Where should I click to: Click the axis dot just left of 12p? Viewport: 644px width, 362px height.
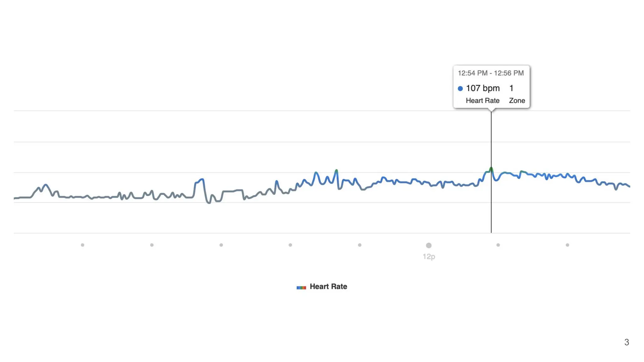pyautogui.click(x=359, y=245)
